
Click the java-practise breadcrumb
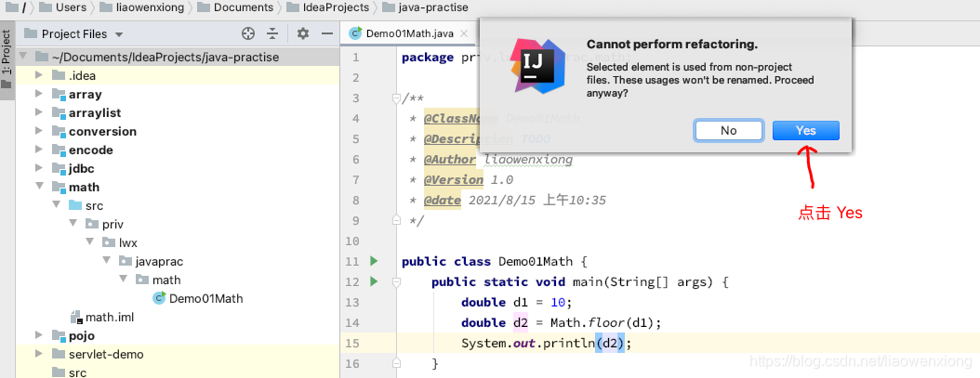[425, 7]
